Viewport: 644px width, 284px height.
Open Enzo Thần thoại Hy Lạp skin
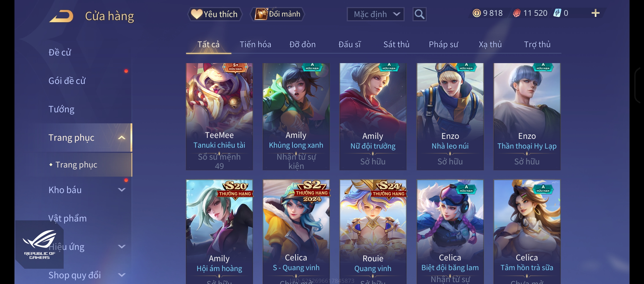527,116
